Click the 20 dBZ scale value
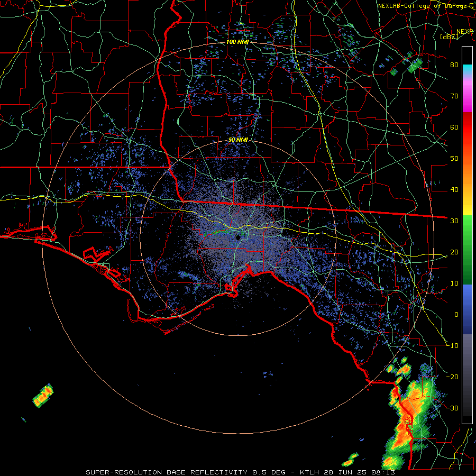The image size is (476, 476). tap(454, 252)
